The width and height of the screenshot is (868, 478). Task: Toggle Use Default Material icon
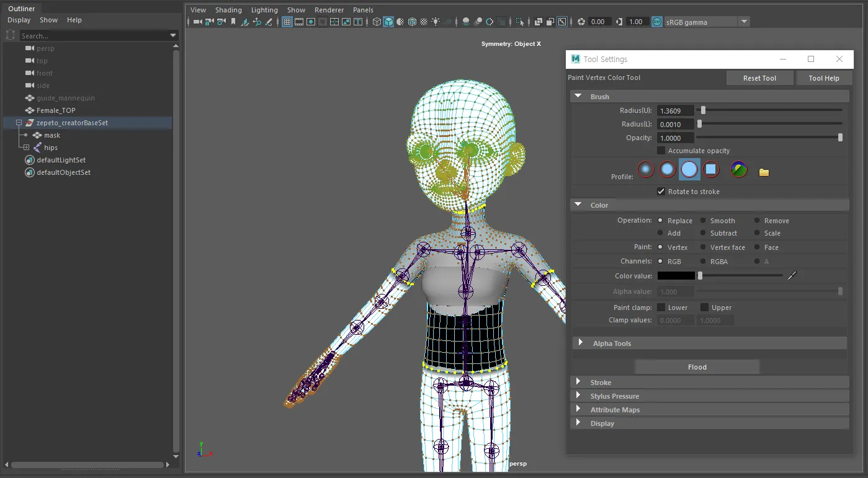click(400, 22)
